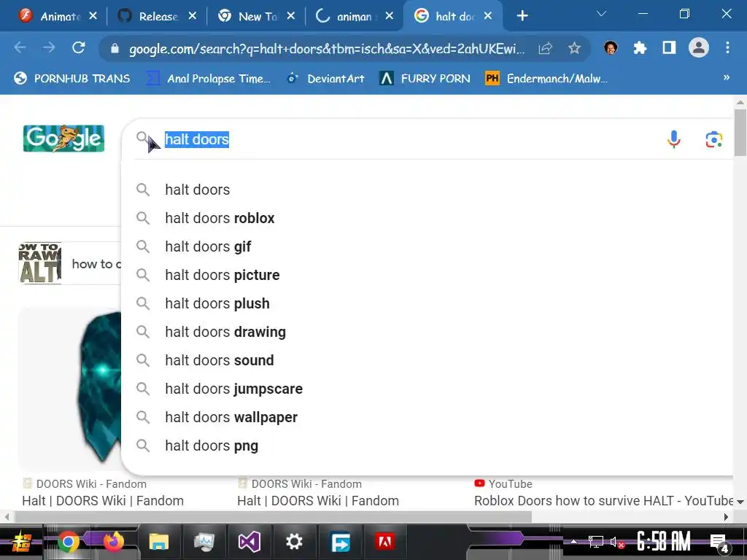Screen dimensions: 747x560
Task: Open the blue arrow app on taskbar
Action: 340,542
